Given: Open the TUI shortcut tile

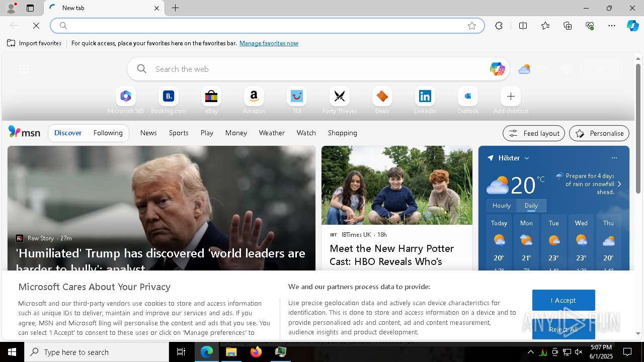Looking at the screenshot, I should coord(297,101).
